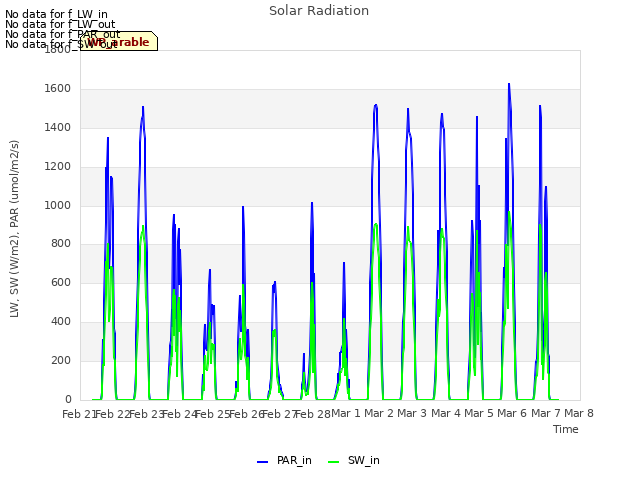Image resolution: width=640 pixels, height=480 pixels.
Task: Click the Mar 7 x-axis tick label
Action: click(x=546, y=413)
